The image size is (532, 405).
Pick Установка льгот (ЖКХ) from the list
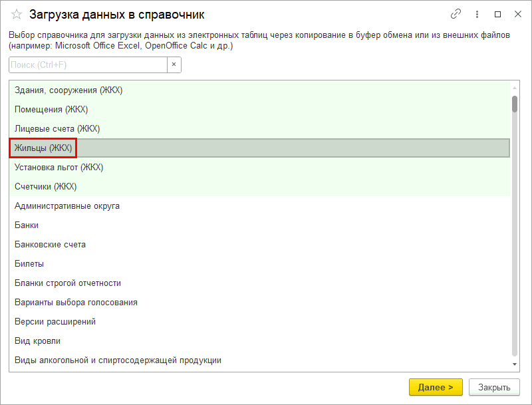click(x=259, y=167)
